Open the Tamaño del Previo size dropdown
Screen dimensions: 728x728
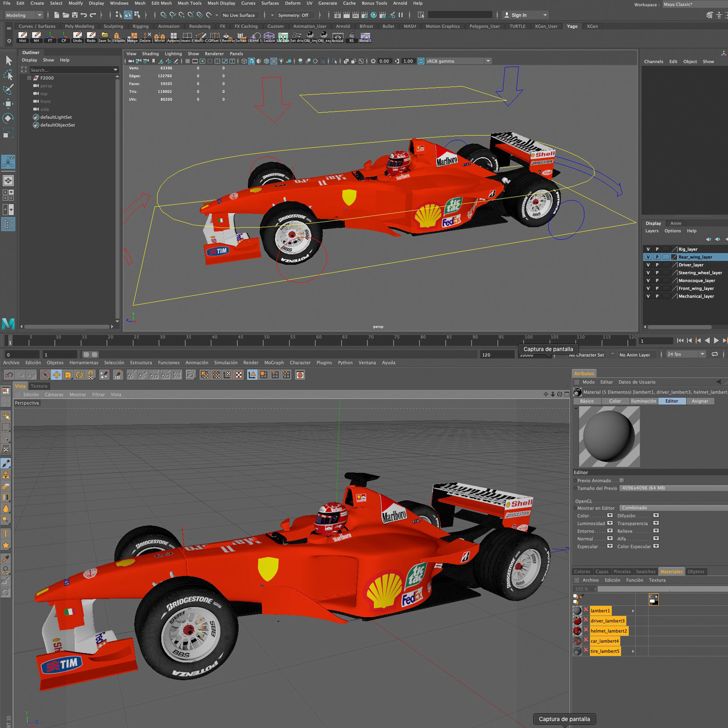click(x=674, y=488)
